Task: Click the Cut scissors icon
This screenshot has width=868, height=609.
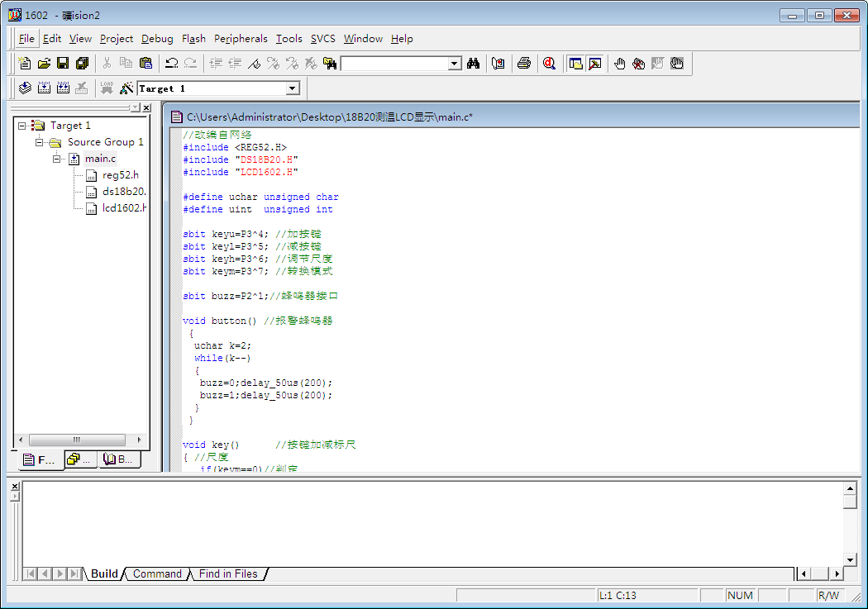Action: [x=107, y=64]
